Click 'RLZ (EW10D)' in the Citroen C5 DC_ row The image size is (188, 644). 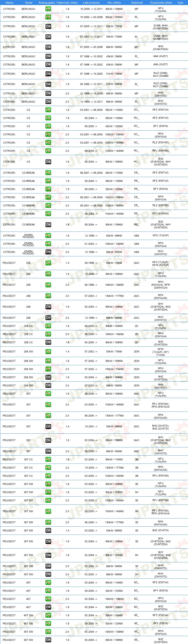click(161, 142)
